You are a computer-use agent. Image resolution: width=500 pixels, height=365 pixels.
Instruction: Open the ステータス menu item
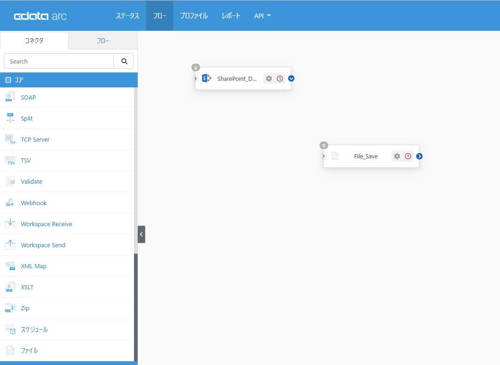click(127, 16)
